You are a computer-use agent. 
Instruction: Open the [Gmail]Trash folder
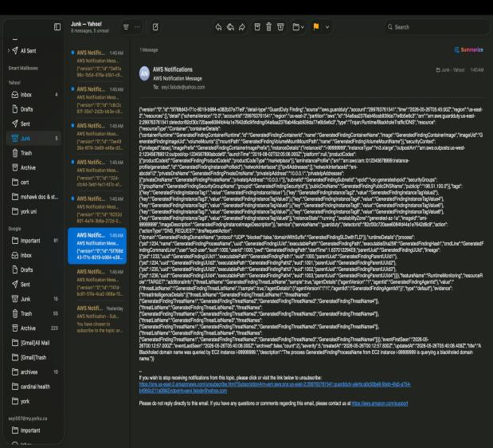tap(34, 357)
